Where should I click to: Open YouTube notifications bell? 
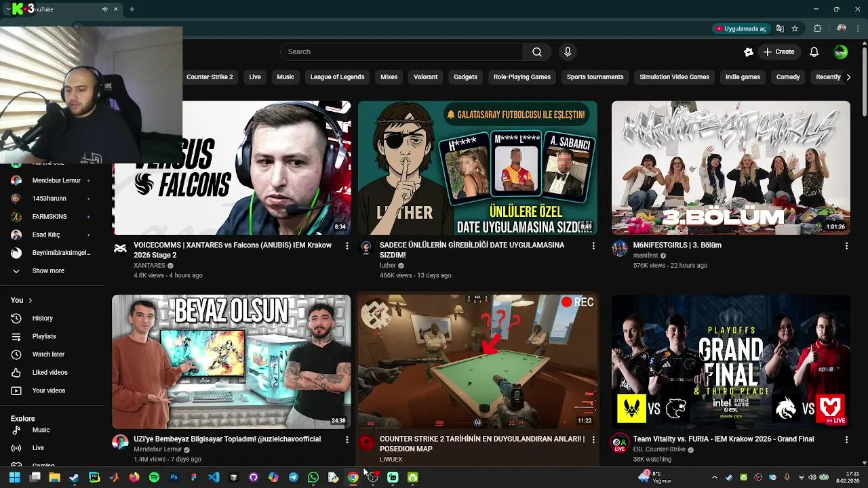[x=814, y=52]
